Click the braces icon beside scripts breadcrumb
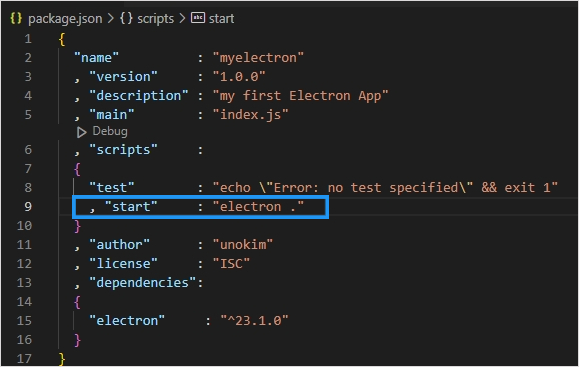Image resolution: width=579 pixels, height=367 pixels. pyautogui.click(x=126, y=18)
